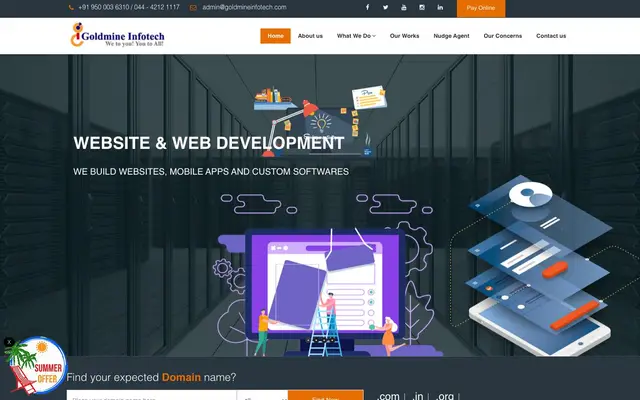
Task: Open the Twitter social icon
Action: tap(385, 7)
